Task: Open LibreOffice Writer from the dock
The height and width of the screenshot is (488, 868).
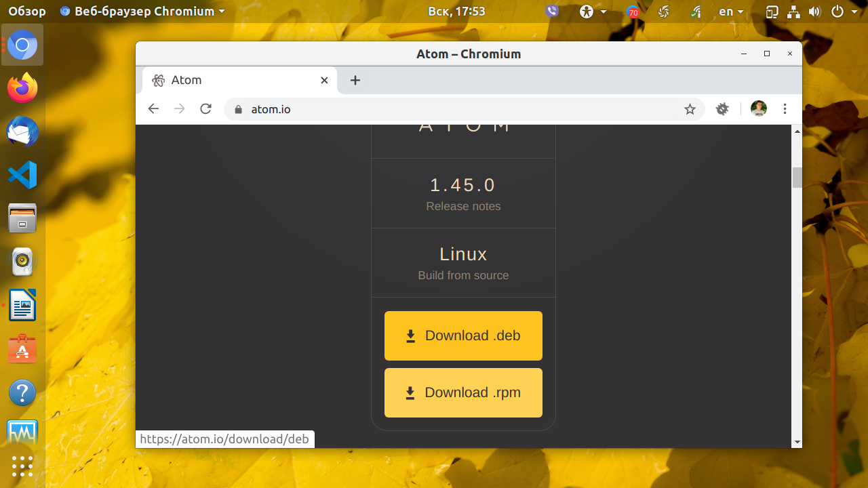Action: point(22,305)
